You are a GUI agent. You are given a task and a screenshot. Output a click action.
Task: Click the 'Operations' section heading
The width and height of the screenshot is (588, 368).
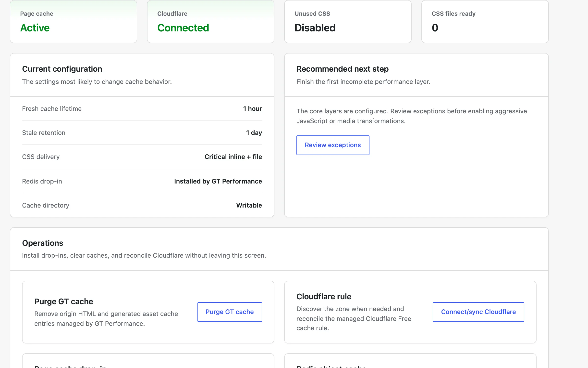(43, 243)
